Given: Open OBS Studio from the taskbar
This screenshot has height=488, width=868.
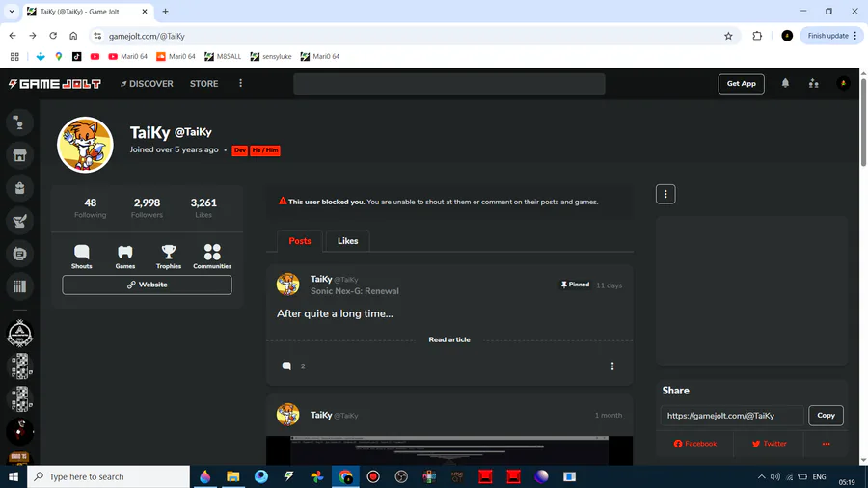Looking at the screenshot, I should 401,476.
